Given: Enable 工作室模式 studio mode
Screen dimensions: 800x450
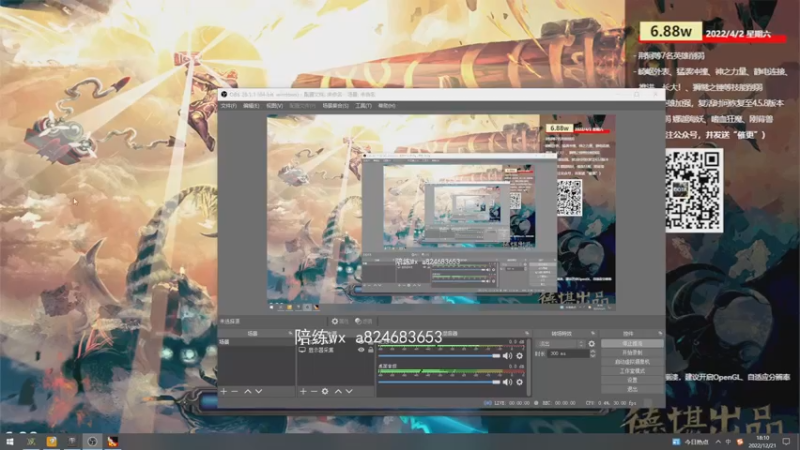Looking at the screenshot, I should click(632, 371).
